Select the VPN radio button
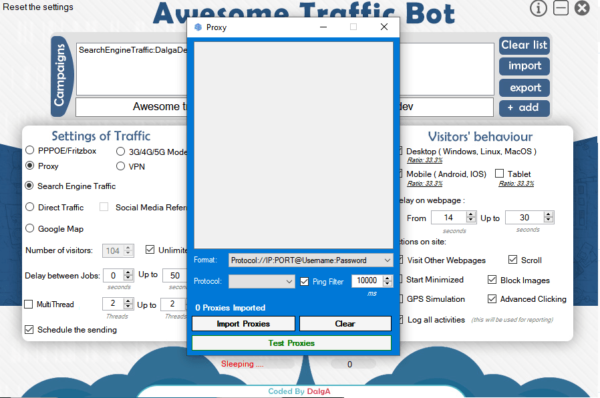Image resolution: width=600 pixels, height=398 pixels. 121,166
